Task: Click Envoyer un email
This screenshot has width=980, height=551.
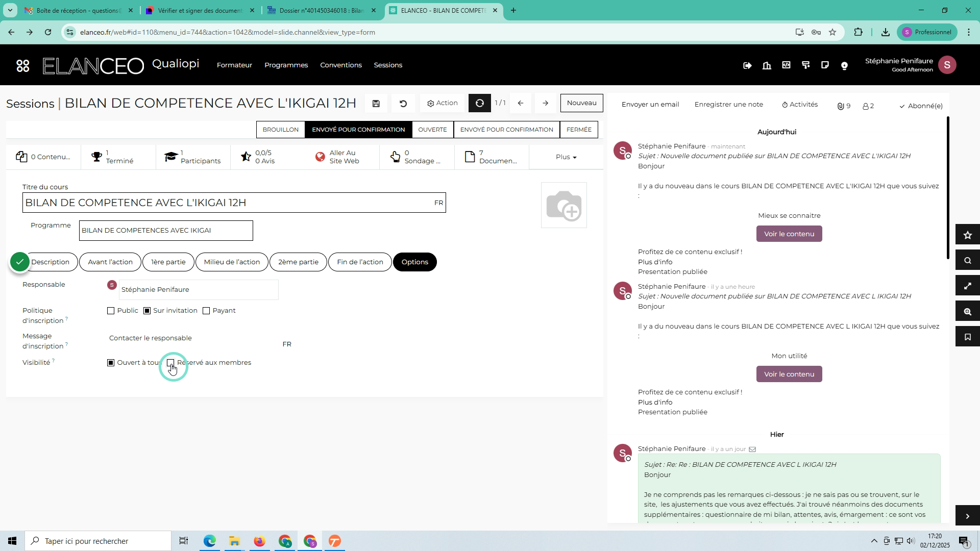Action: [x=650, y=105]
